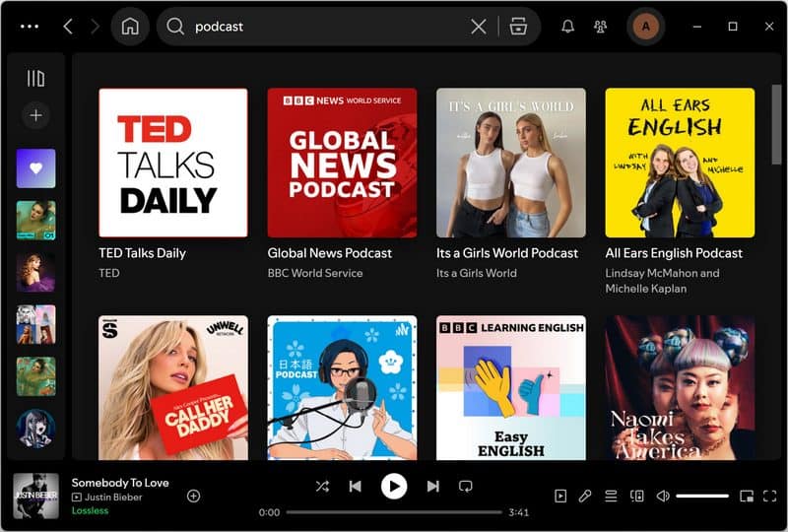The height and width of the screenshot is (532, 788).
Task: Mute with the speaker icon
Action: tap(663, 497)
